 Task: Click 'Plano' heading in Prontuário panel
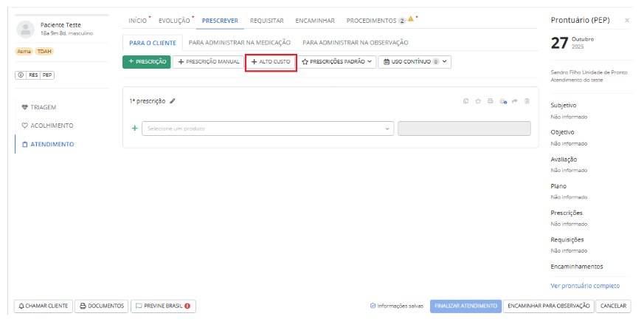coord(558,186)
